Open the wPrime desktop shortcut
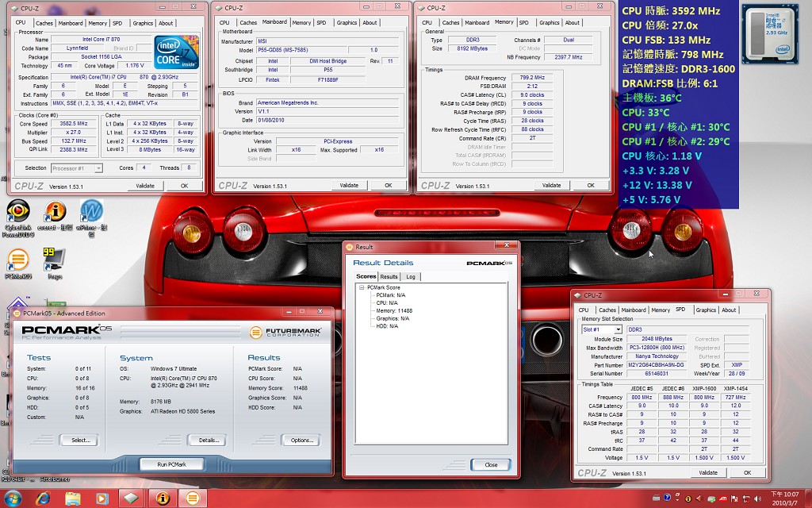Screen dimensions: 812x508 [x=91, y=218]
